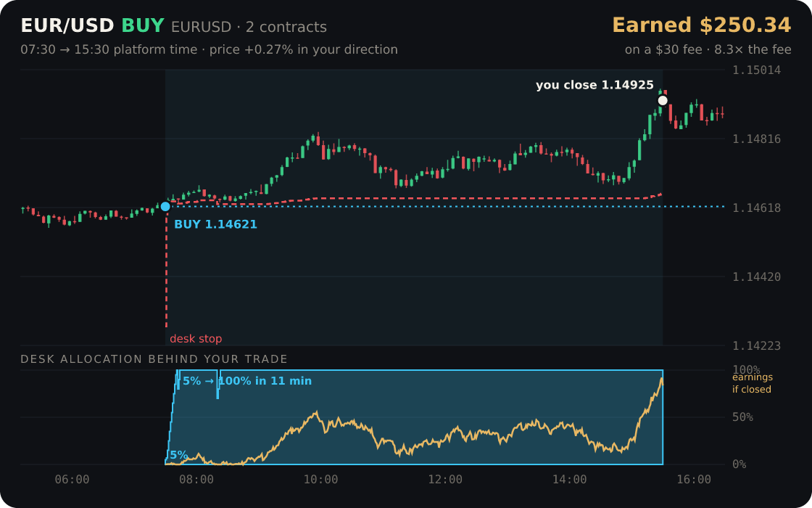Click the 'EUR/USD' pair title

(67, 26)
